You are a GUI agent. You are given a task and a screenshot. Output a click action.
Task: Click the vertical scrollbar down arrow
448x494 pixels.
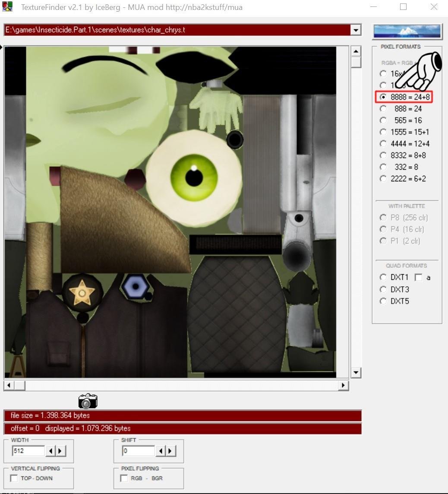point(356,373)
